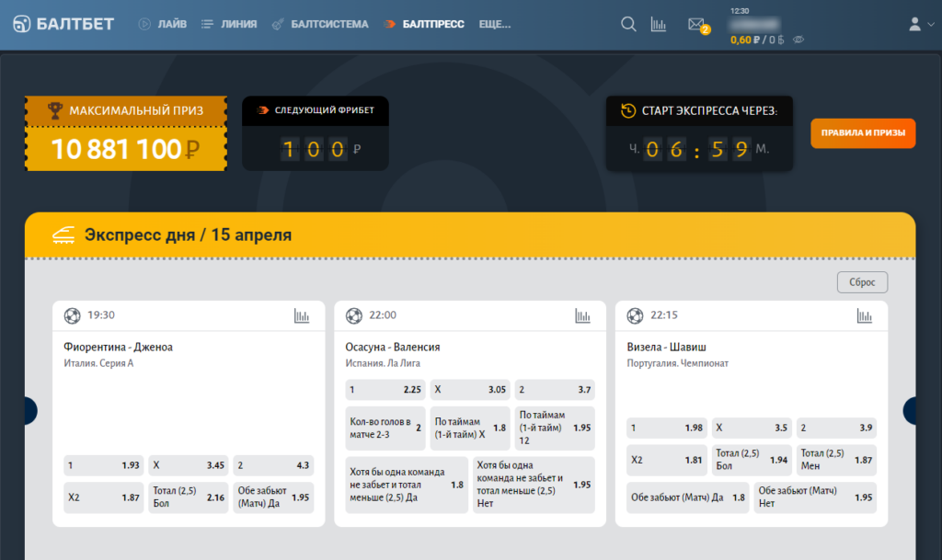942x560 pixels.
Task: Click the Осасуна - Валенсия match title
Action: coord(392,347)
